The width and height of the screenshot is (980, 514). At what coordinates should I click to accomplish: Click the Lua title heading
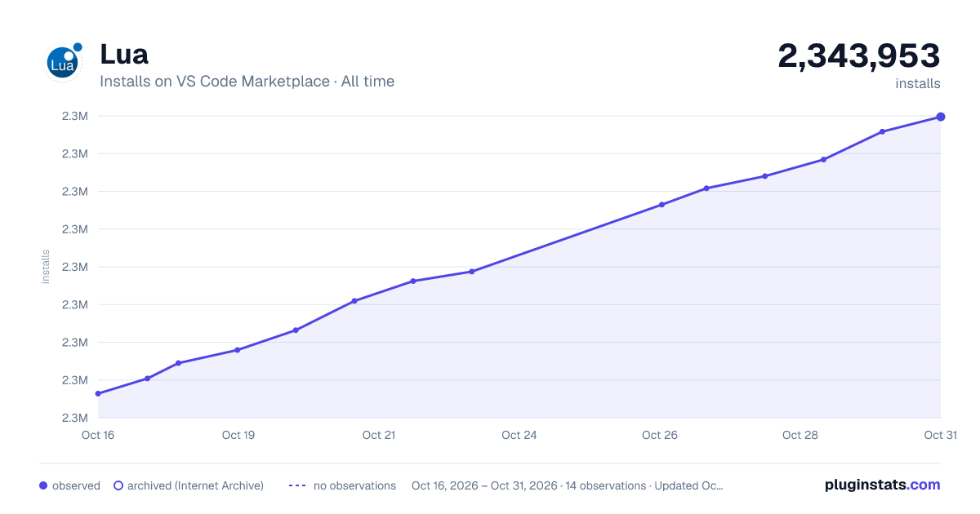[x=124, y=54]
